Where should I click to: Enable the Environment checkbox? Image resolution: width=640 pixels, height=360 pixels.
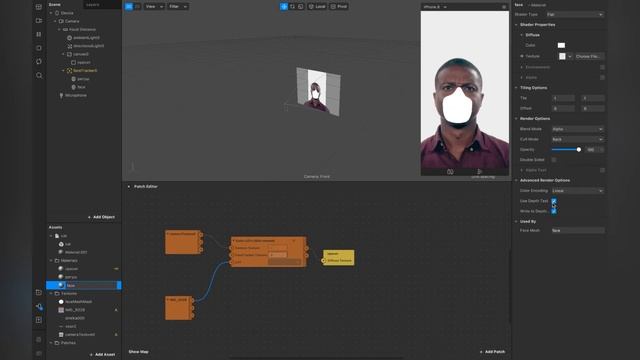tap(602, 67)
